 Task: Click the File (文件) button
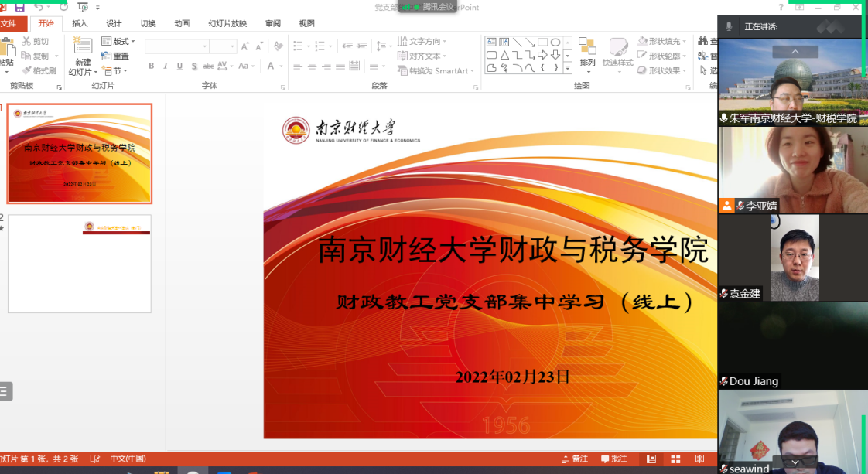tap(10, 23)
